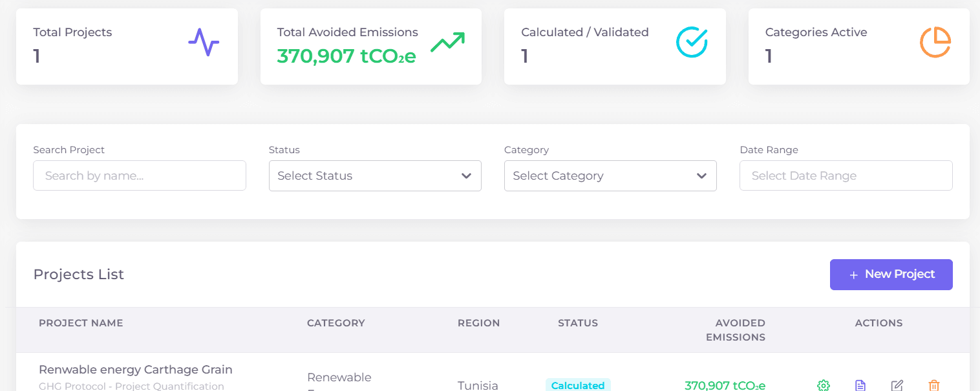Click the Calculated / Validated card title

[x=585, y=32]
